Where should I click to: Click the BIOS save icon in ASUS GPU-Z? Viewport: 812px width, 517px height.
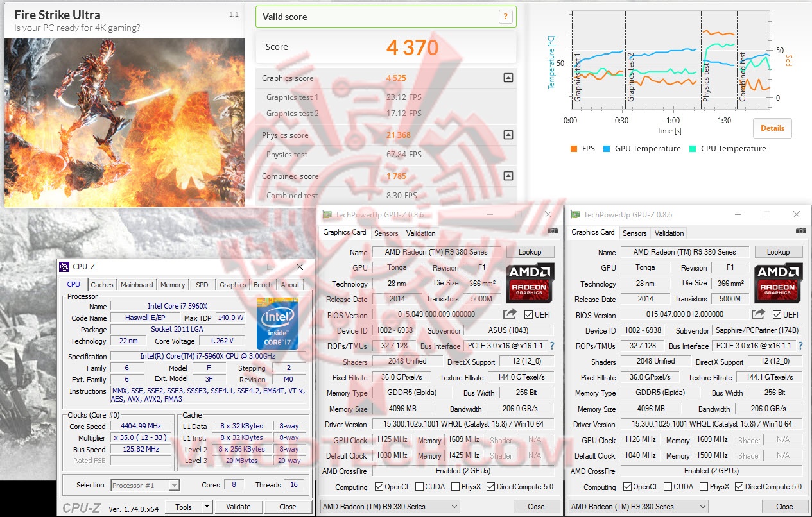510,314
